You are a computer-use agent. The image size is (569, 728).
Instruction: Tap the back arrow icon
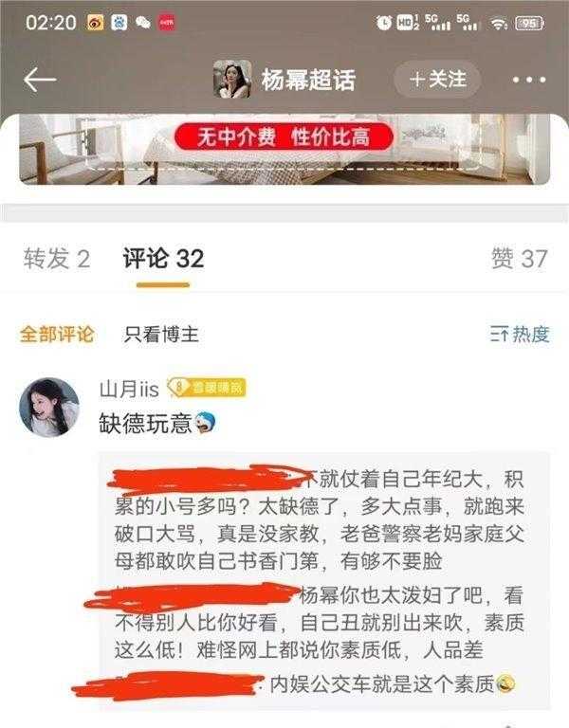click(40, 80)
